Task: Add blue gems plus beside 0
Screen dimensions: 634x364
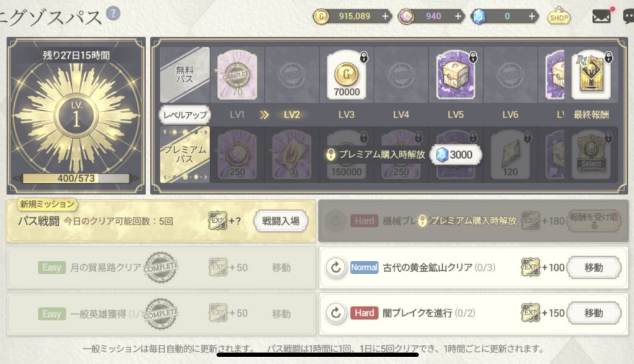Action: tap(532, 16)
